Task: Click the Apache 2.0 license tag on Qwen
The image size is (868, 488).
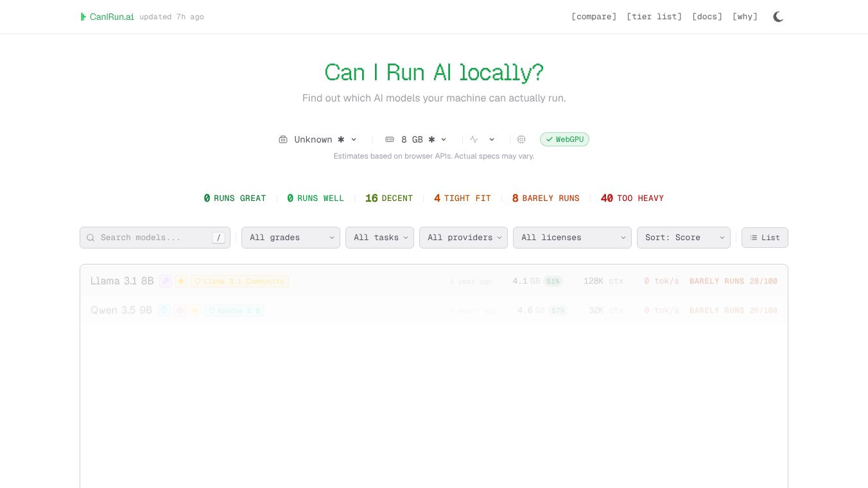Action: pyautogui.click(x=234, y=311)
